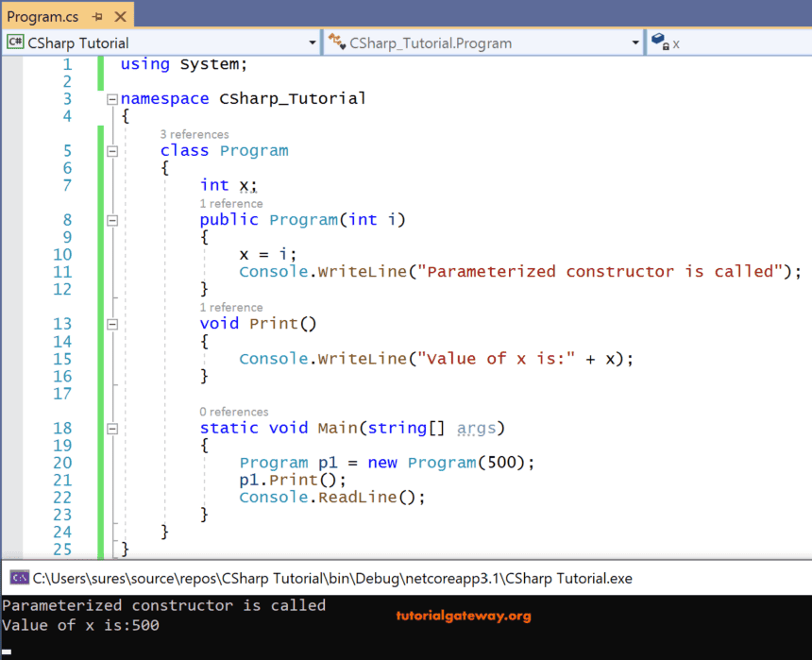Click the cube icon beside the x member dropdown

point(658,42)
